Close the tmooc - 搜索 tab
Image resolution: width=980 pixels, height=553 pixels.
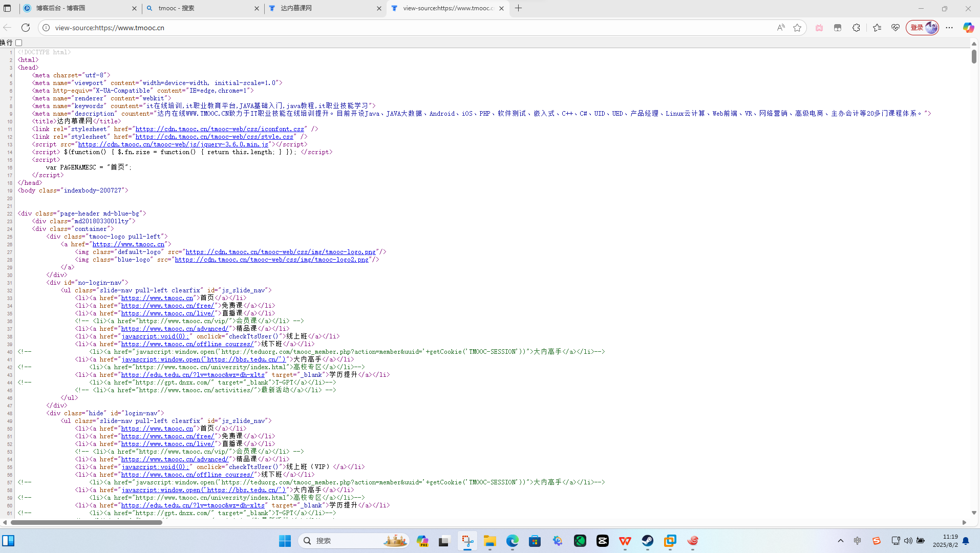click(257, 8)
